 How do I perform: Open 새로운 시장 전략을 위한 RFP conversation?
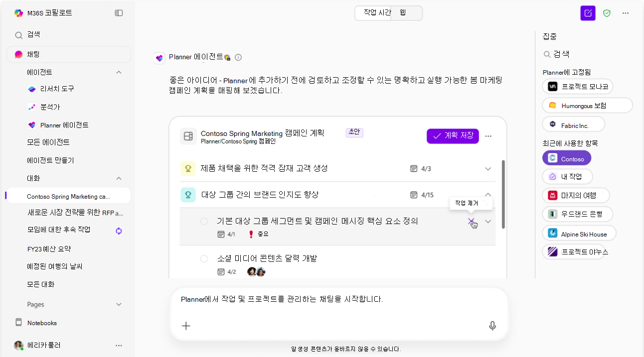pyautogui.click(x=75, y=213)
